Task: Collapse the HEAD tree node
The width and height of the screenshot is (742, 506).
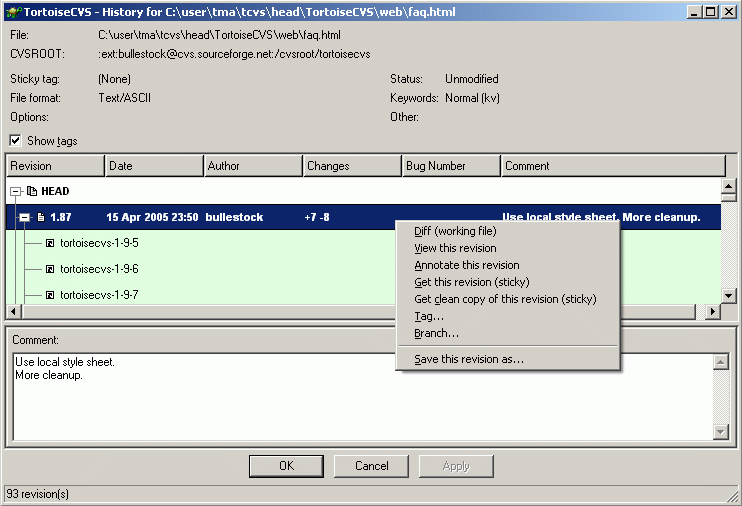Action: [x=16, y=191]
